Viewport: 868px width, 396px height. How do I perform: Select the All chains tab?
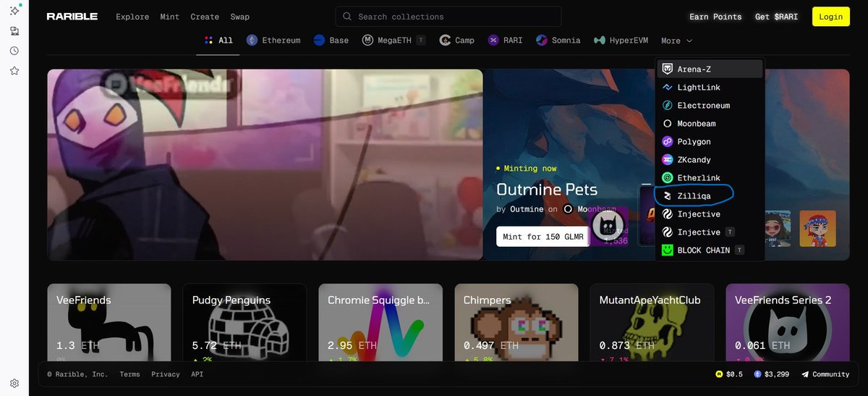coord(218,41)
